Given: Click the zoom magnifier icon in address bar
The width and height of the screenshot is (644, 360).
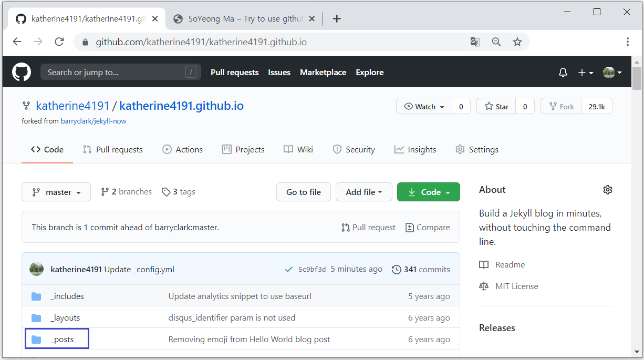Looking at the screenshot, I should [496, 42].
